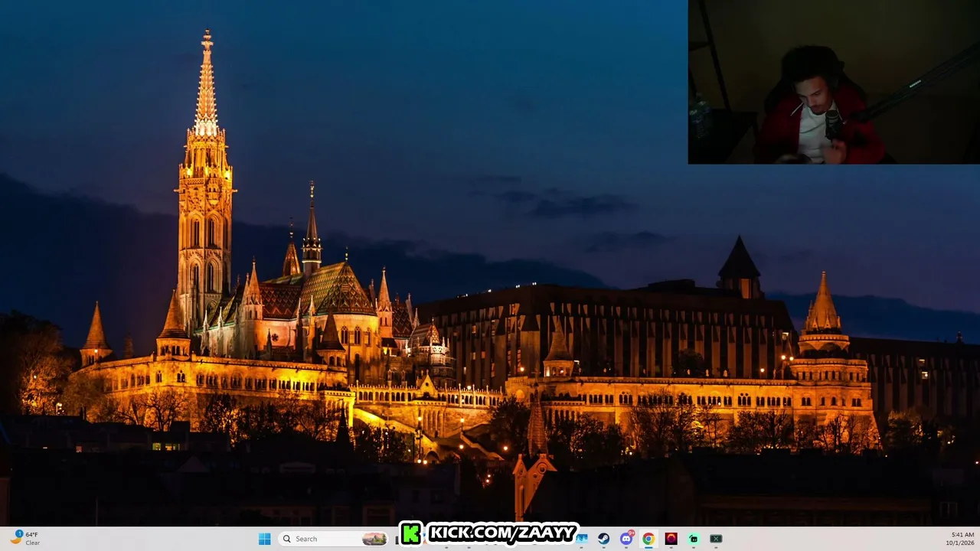Open the green app icon beside the Xbox icon

pyautogui.click(x=694, y=539)
